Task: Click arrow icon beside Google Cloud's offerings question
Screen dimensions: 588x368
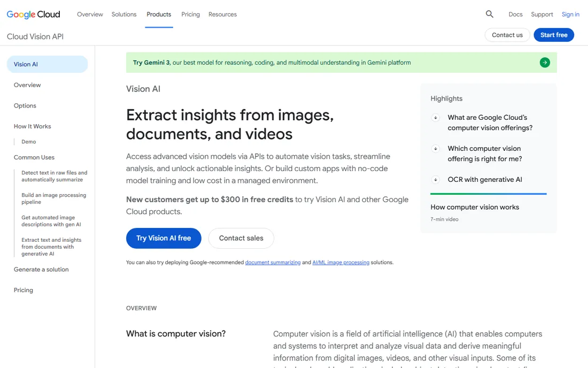Action: pos(435,118)
